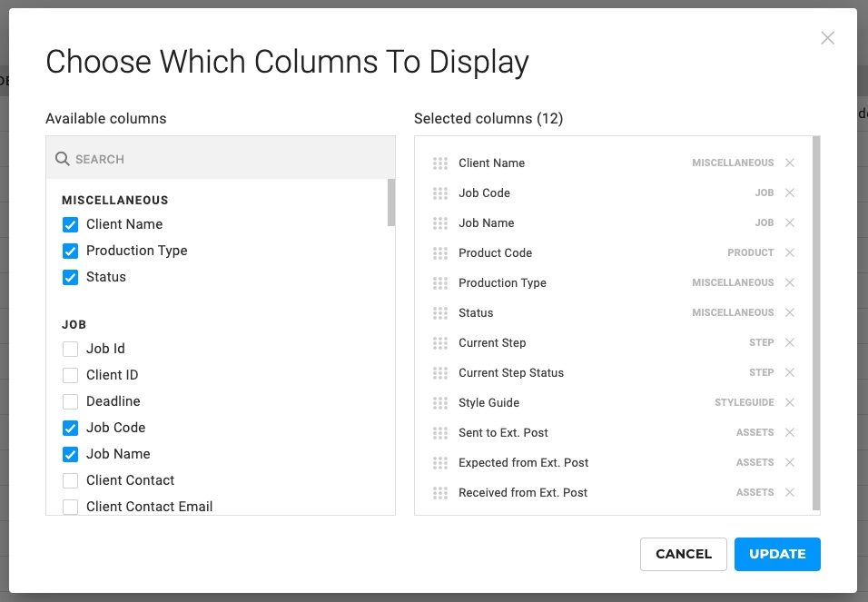Remove Job Code column with X icon
Screen dimensions: 868x602
click(789, 193)
